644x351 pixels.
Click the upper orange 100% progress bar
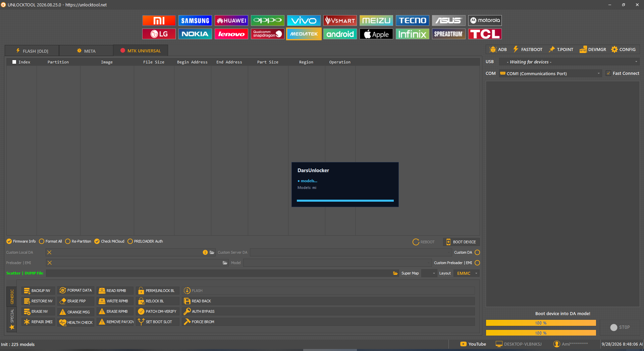[x=541, y=323]
